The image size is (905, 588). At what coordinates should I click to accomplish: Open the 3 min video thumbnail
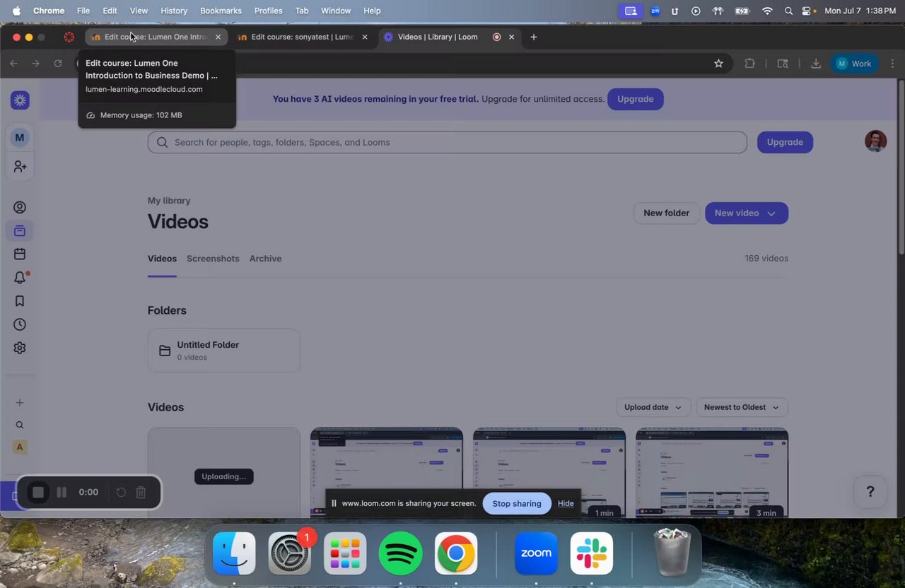712,472
